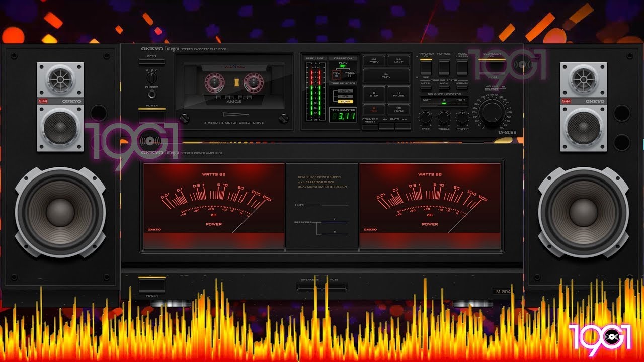
Task: Click the '3 HEAD / 3 MOTOR DIRECT DRIVE' text
Action: tap(234, 123)
